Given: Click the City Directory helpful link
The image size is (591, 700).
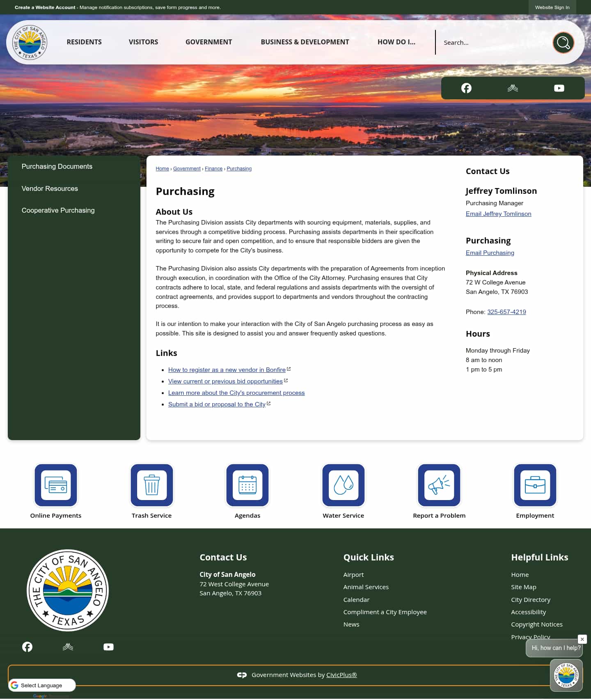Looking at the screenshot, I should tap(531, 600).
